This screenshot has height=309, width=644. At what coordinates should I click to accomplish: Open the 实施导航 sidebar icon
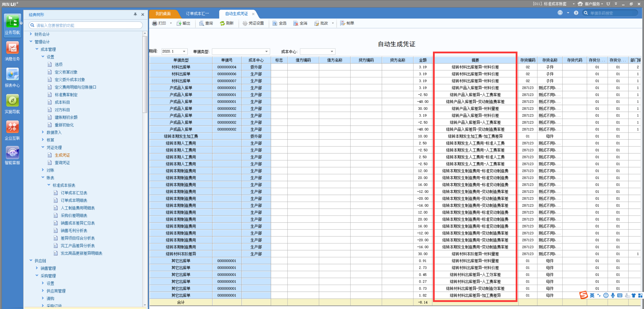point(12,104)
